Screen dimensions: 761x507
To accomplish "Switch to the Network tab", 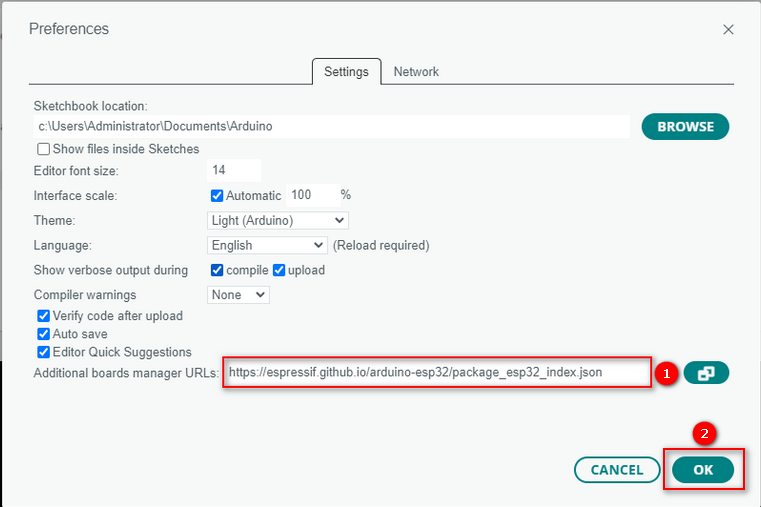I will click(416, 72).
